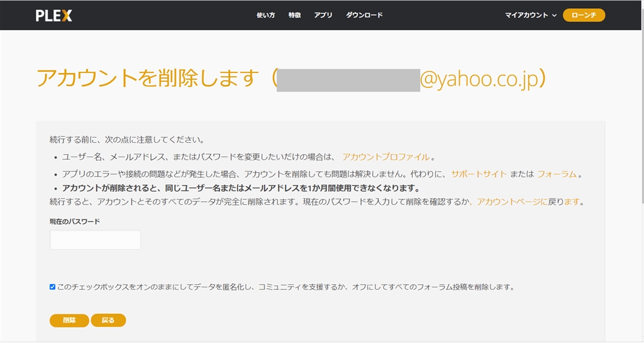Click the 削除 button
Image resolution: width=644 pixels, height=344 pixels.
tap(69, 320)
